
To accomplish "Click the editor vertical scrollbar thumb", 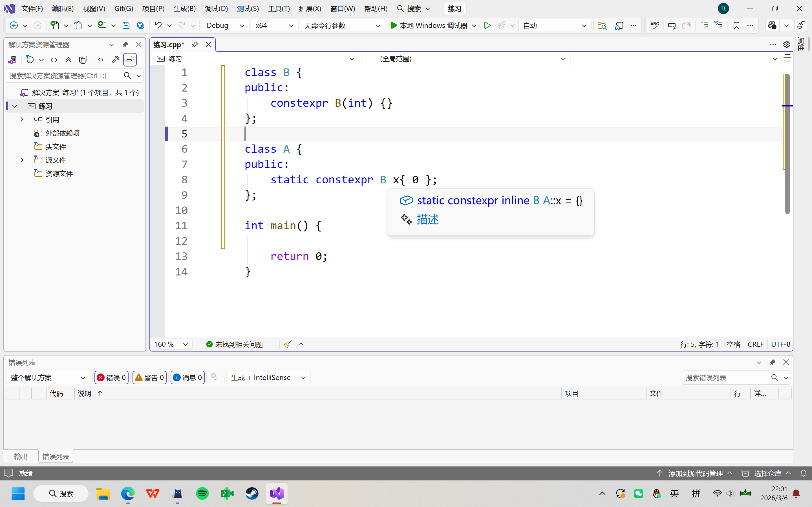I will tap(787, 144).
